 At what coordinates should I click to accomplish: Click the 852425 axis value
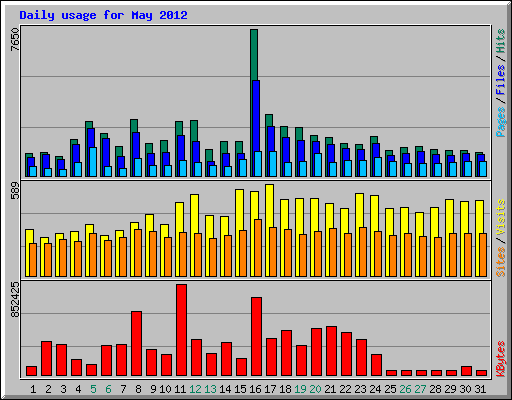[x=15, y=300]
